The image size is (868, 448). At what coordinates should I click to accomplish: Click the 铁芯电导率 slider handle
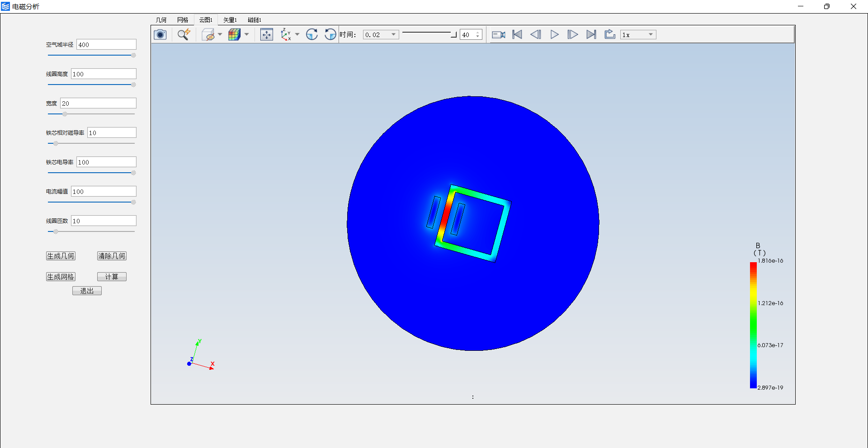(133, 173)
